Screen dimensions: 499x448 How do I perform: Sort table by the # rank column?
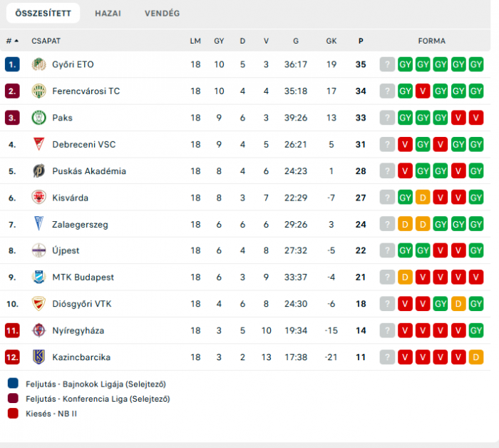[x=12, y=41]
